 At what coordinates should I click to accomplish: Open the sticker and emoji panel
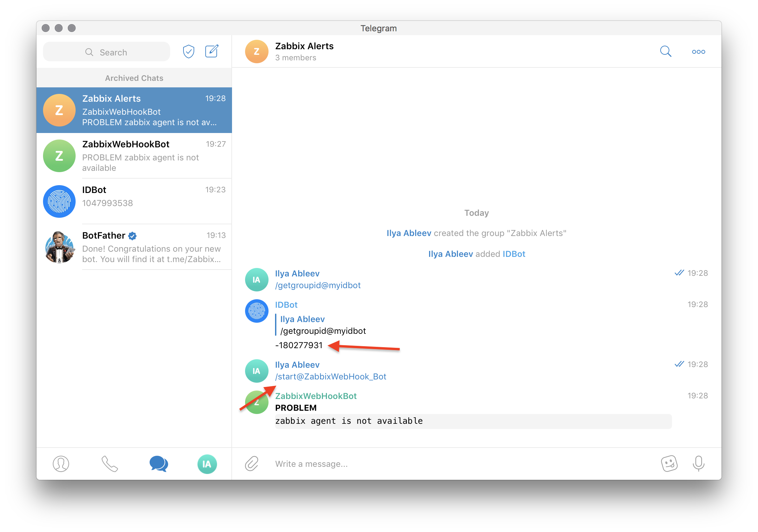669,464
